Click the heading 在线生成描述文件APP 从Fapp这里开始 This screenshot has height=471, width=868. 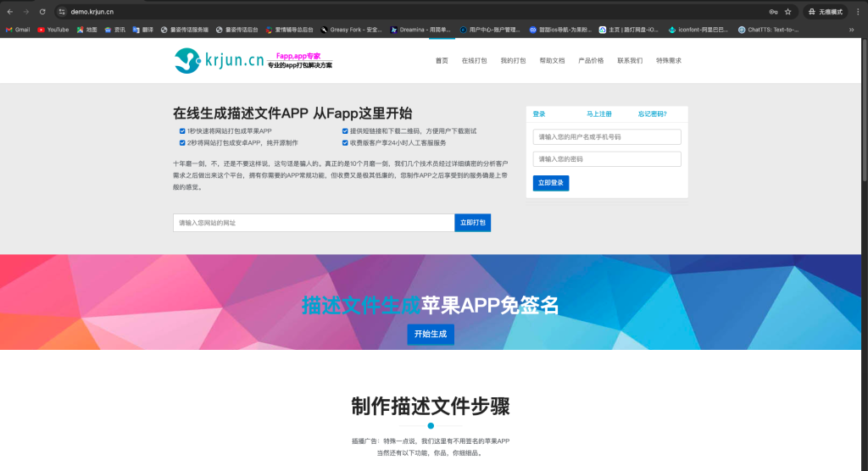click(x=292, y=114)
